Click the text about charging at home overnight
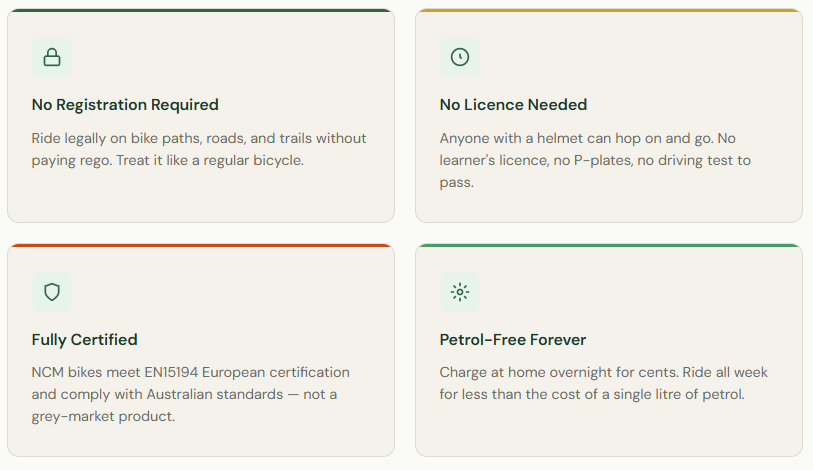Image resolution: width=813 pixels, height=470 pixels. click(603, 383)
